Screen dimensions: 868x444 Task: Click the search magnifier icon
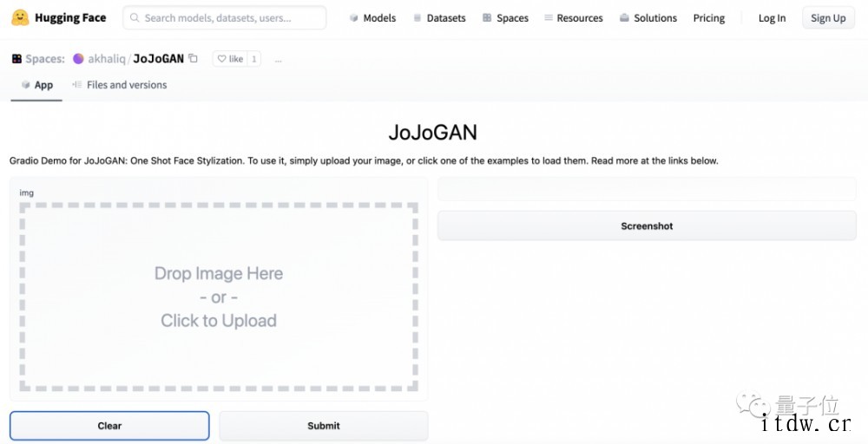tap(135, 17)
